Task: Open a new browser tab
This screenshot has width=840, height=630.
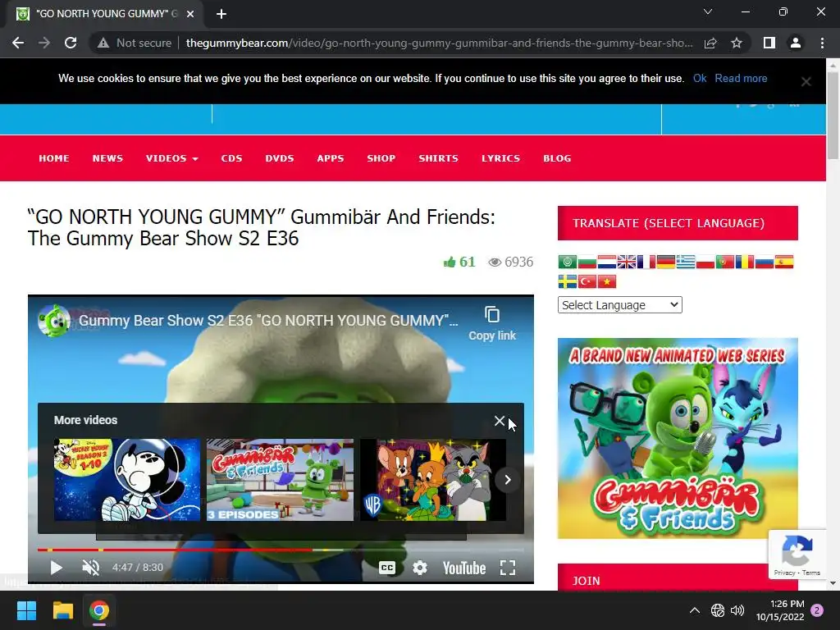Action: pos(221,14)
